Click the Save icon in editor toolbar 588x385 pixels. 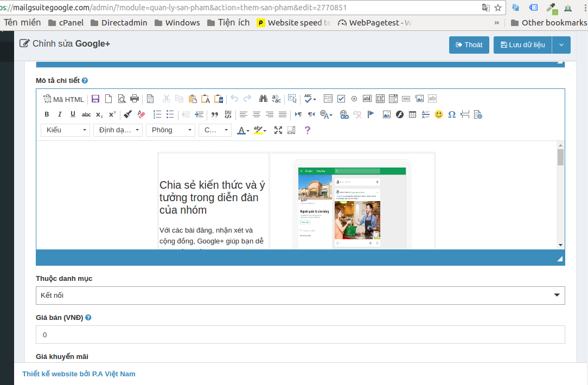[95, 99]
